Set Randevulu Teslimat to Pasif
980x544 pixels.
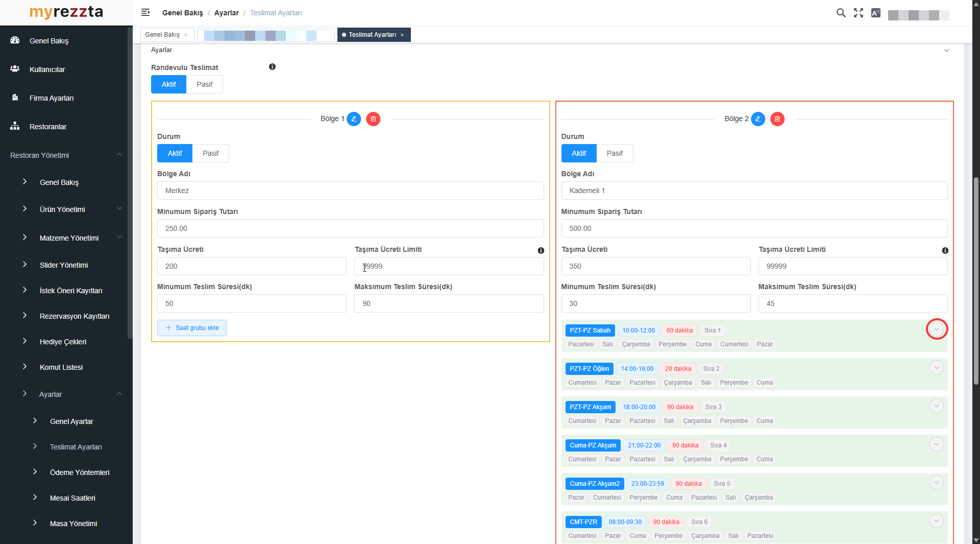[x=205, y=84]
